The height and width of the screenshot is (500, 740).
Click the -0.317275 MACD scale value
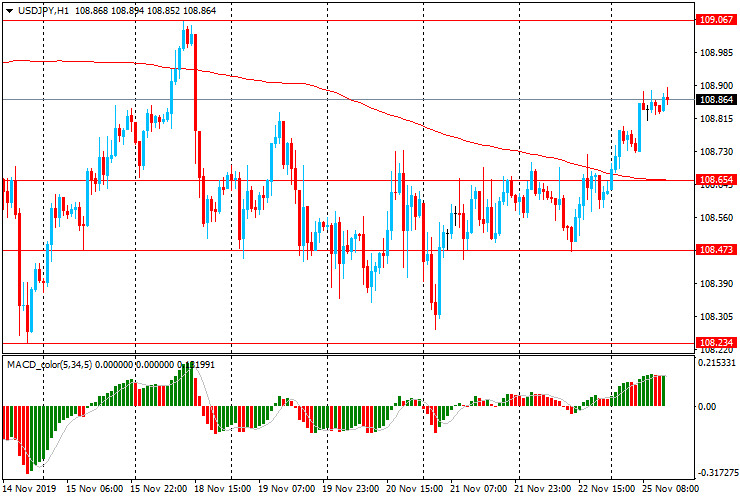717,473
